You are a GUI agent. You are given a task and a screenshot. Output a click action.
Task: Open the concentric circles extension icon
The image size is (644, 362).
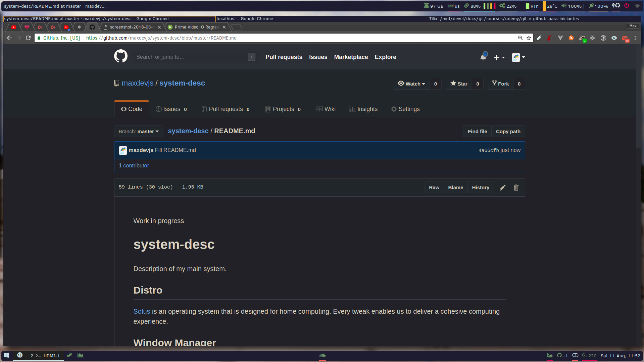(603, 38)
